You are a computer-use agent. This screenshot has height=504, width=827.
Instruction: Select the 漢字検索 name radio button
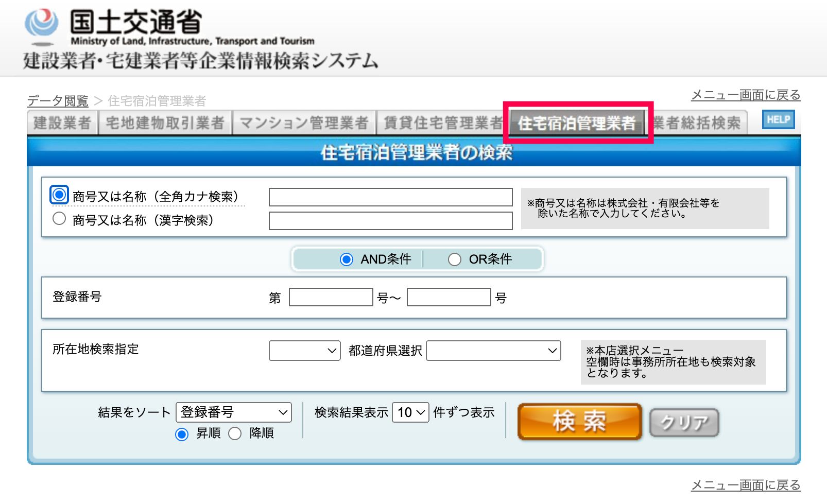pos(59,219)
